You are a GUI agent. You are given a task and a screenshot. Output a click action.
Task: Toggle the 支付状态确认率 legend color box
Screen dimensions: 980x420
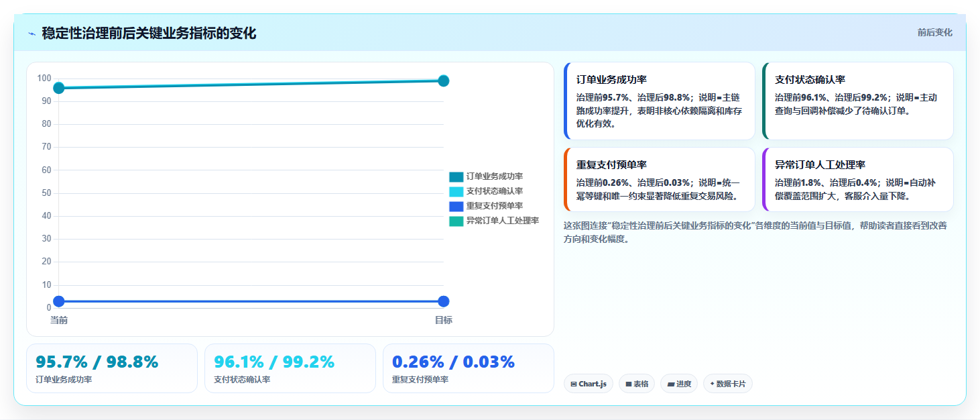[x=456, y=191]
